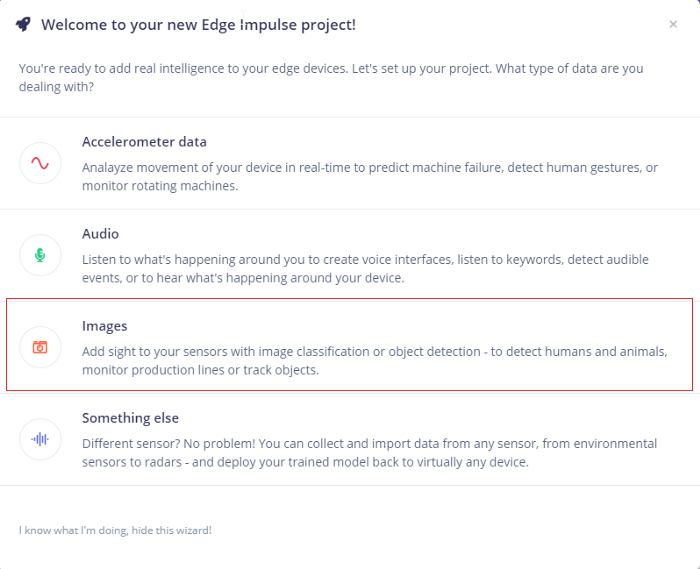Image resolution: width=700 pixels, height=569 pixels.
Task: Select the Something else heading
Action: [x=130, y=418]
